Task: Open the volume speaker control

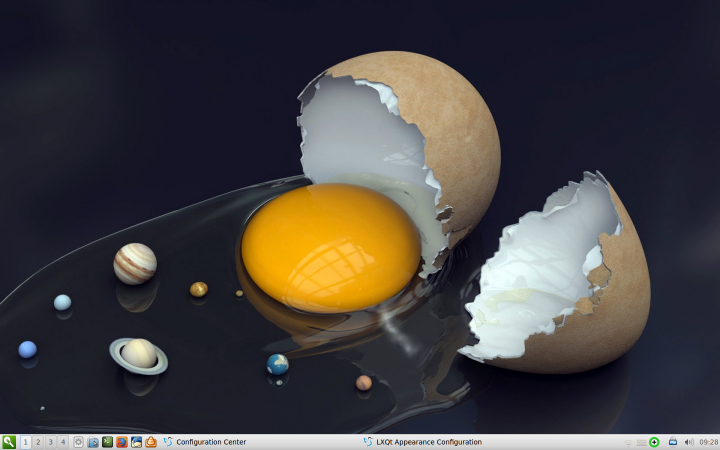Action: coord(689,442)
